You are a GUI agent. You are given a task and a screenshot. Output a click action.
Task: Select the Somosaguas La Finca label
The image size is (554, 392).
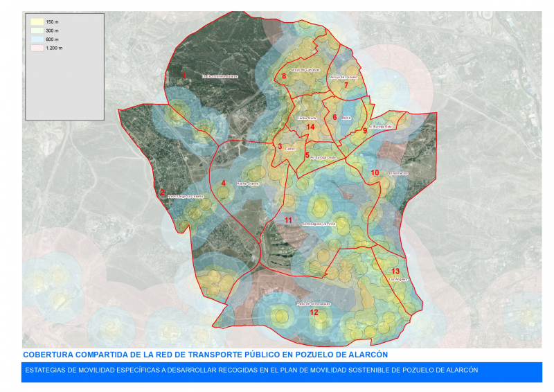[319, 224]
